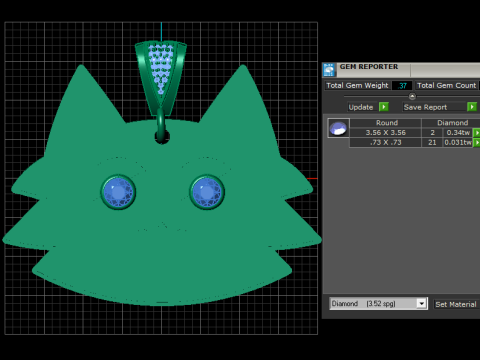Click the Save Report button
480x360 pixels.
(x=434, y=107)
